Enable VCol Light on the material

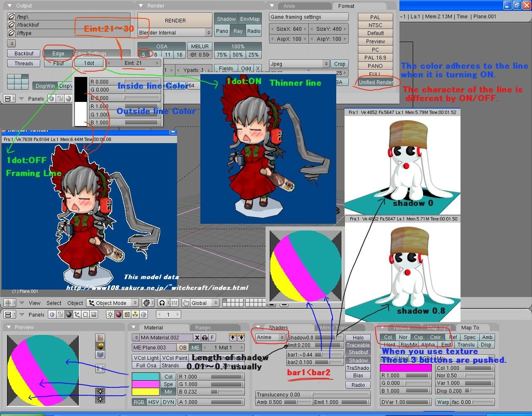[x=146, y=358]
